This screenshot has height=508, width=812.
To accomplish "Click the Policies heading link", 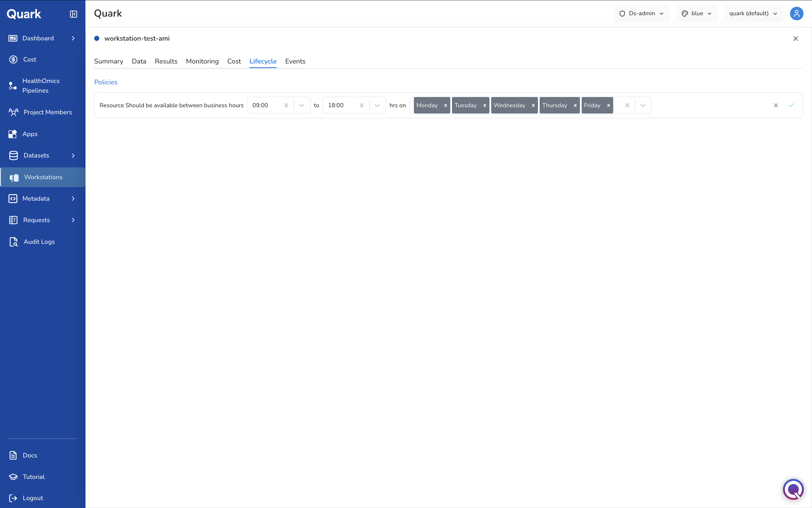I will [106, 82].
